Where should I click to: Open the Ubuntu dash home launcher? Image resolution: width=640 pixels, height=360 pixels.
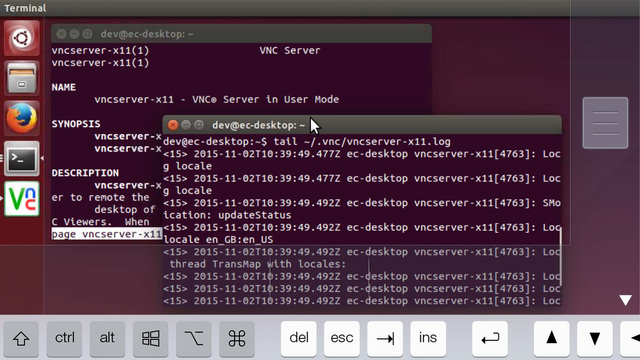22,38
